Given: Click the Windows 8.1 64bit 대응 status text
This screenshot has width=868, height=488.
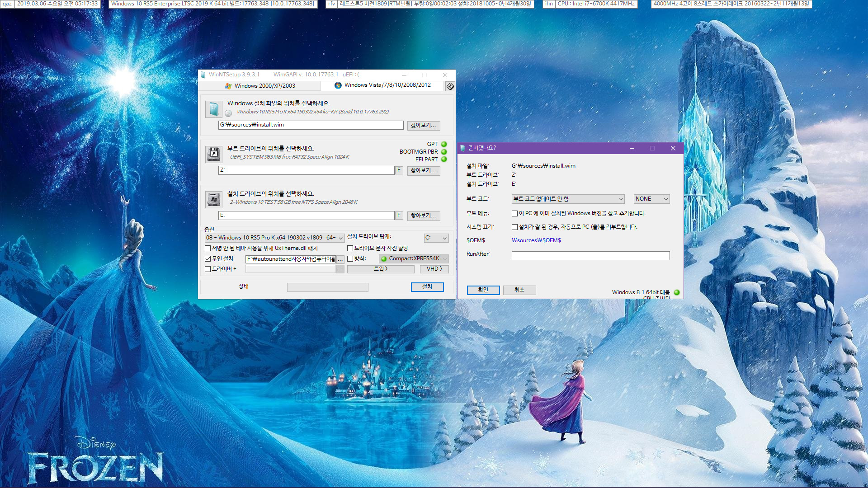Looking at the screenshot, I should click(641, 292).
